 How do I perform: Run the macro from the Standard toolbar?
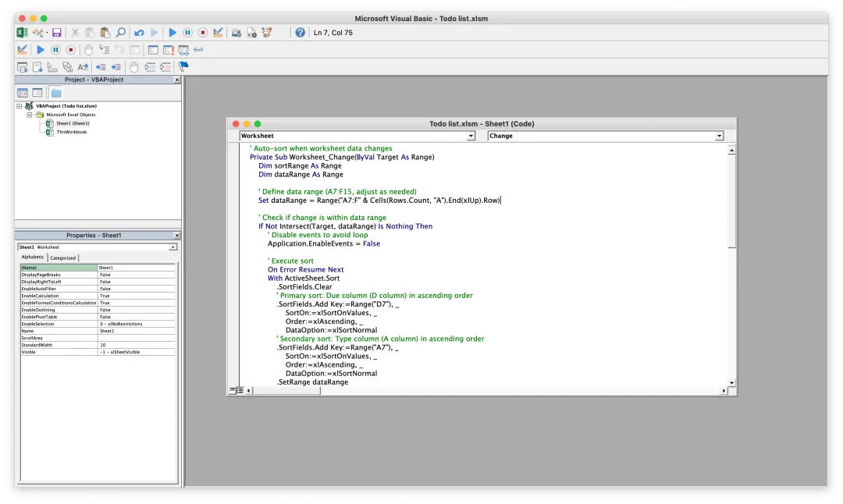tap(172, 32)
